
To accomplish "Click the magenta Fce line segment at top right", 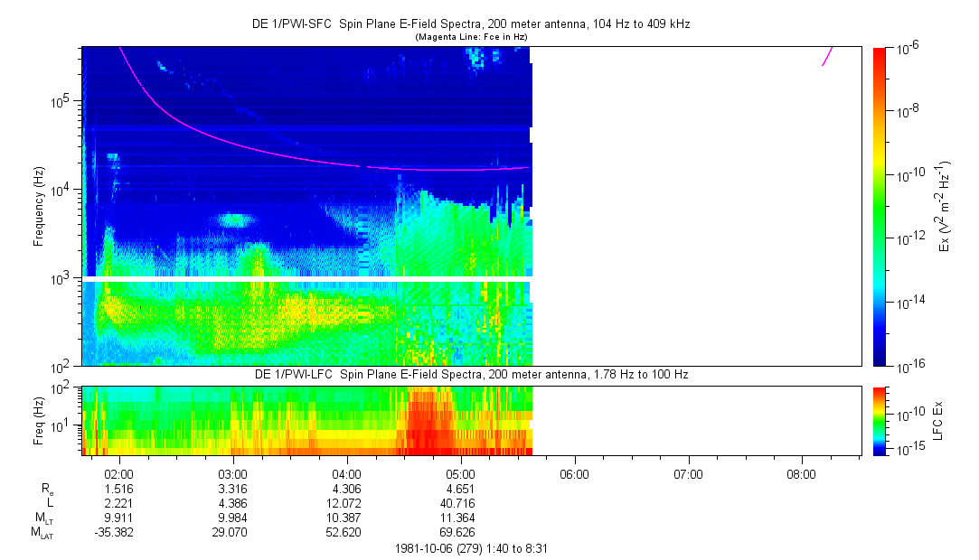I will click(827, 56).
